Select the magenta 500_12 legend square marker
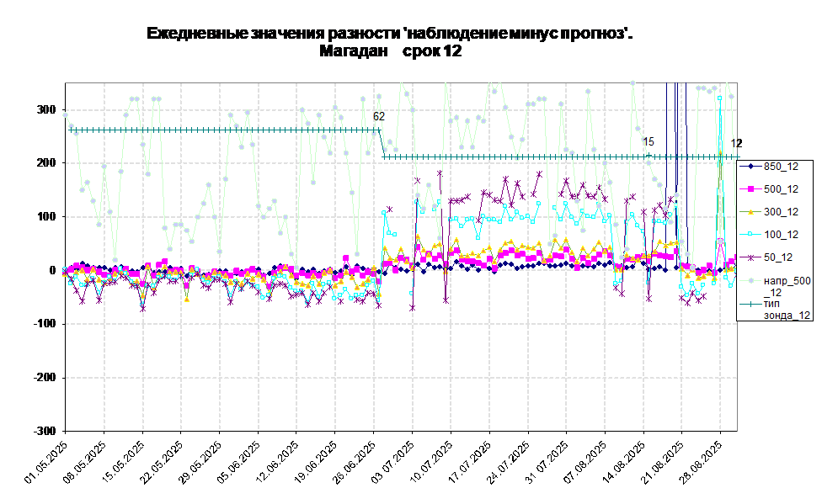 (750, 189)
